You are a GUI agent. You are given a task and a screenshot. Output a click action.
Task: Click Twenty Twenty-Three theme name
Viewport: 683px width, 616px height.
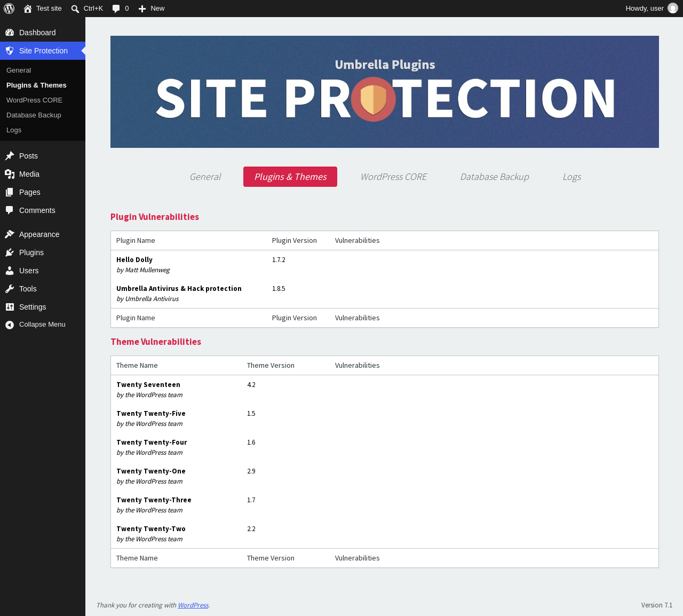[154, 500]
